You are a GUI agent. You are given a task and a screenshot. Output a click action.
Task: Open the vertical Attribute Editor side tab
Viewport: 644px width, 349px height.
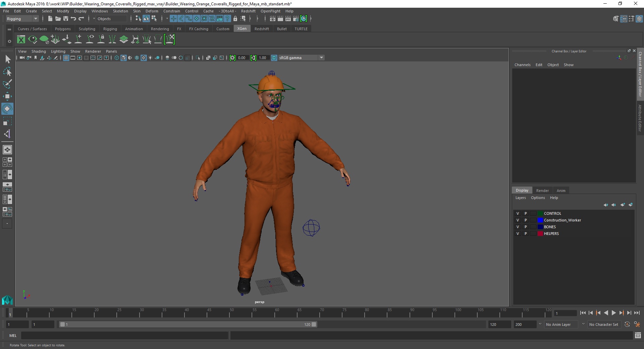[x=640, y=118]
